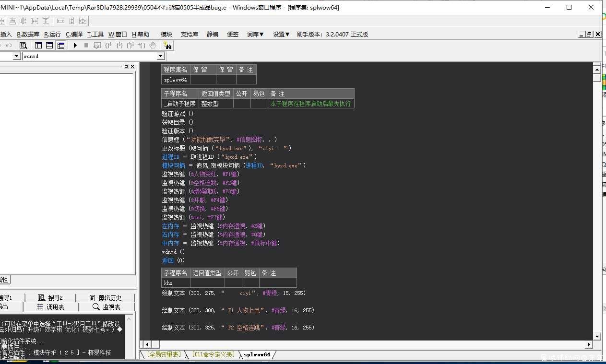
Task: Click the 整数型 return type cell
Action: coord(216,104)
